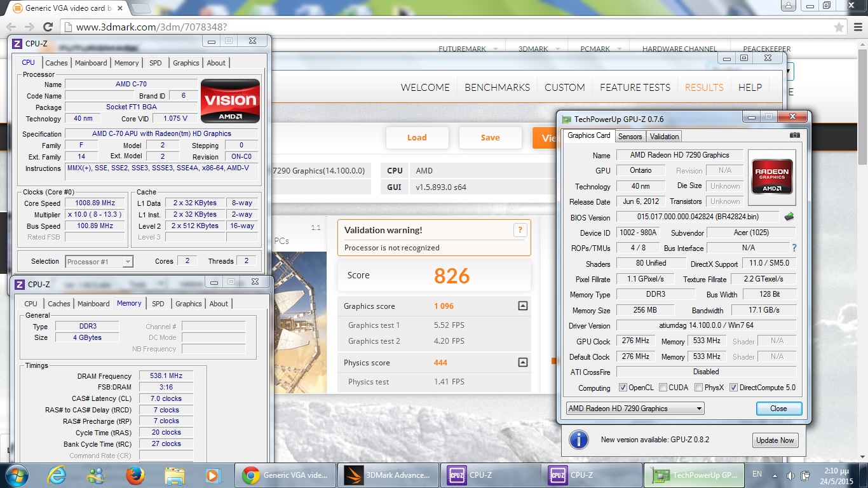Open Caches tab in top CPU-Z window
This screenshot has height=488, width=868.
tap(56, 63)
